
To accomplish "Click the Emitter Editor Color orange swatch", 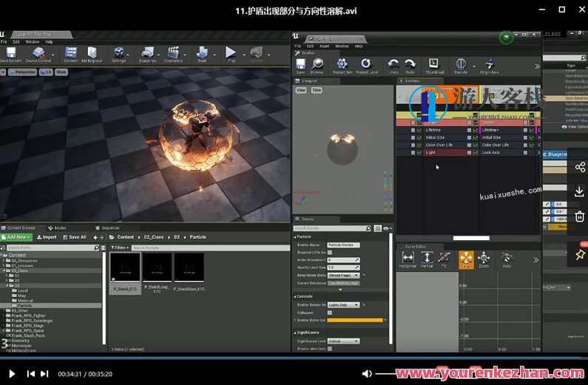I will coord(355,320).
